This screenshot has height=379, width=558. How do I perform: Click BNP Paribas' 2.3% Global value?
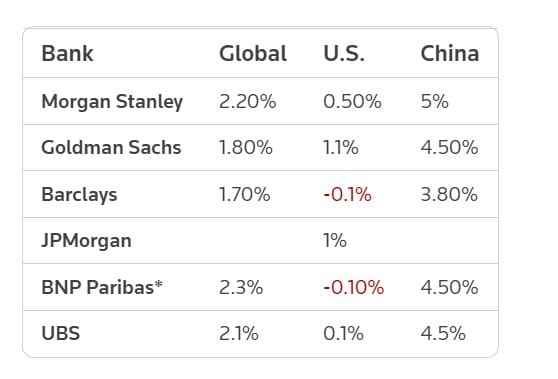click(241, 288)
